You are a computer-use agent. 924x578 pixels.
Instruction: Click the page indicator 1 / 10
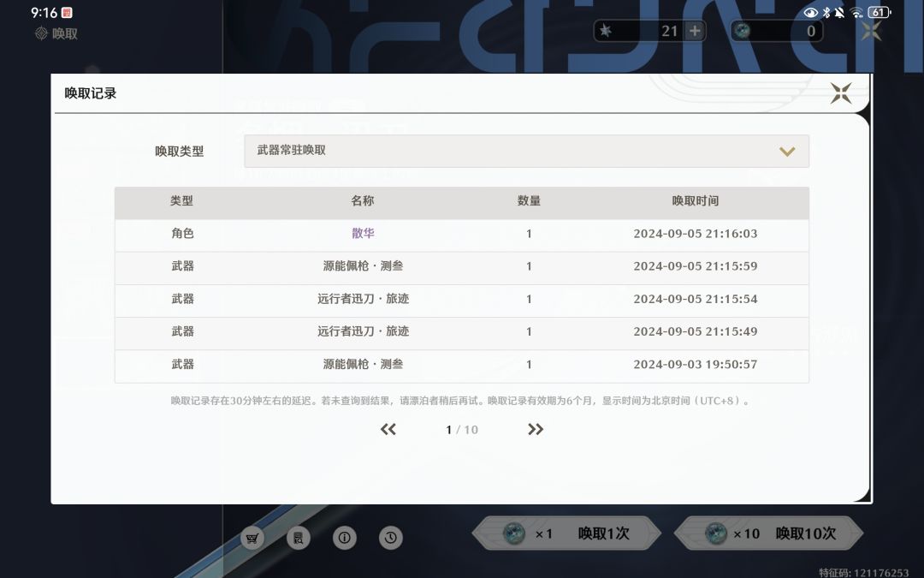pyautogui.click(x=462, y=430)
